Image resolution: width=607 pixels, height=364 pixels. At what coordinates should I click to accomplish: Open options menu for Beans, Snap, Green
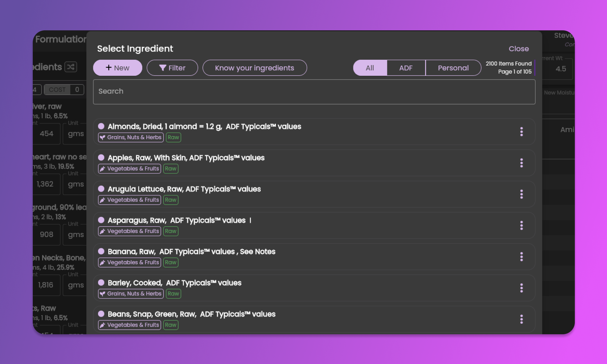[x=521, y=319]
